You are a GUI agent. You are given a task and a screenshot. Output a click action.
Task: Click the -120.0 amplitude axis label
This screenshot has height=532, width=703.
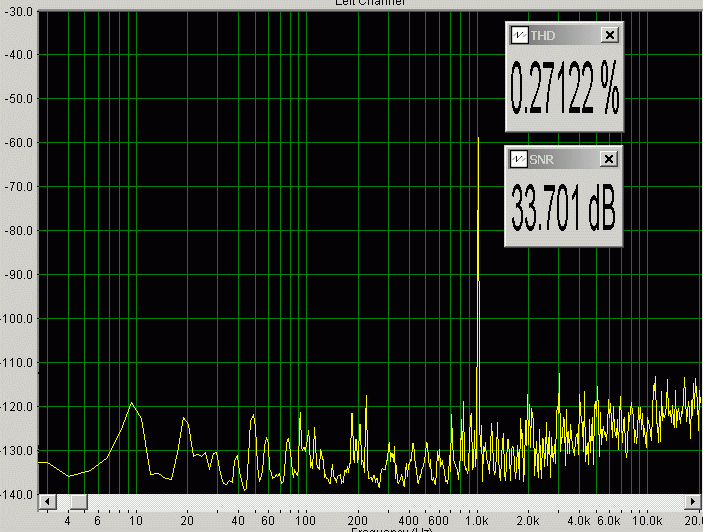(17, 407)
